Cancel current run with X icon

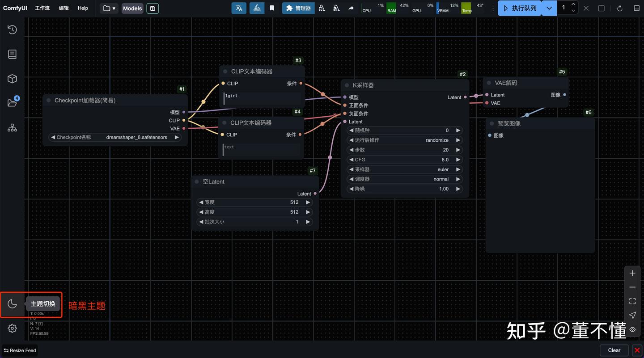pyautogui.click(x=586, y=8)
